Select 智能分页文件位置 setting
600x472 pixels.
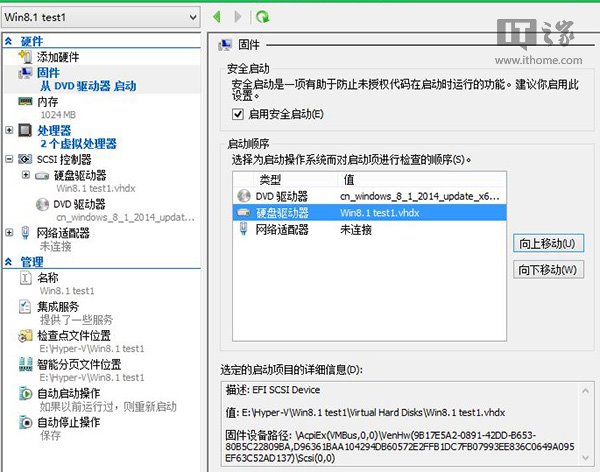(x=79, y=364)
